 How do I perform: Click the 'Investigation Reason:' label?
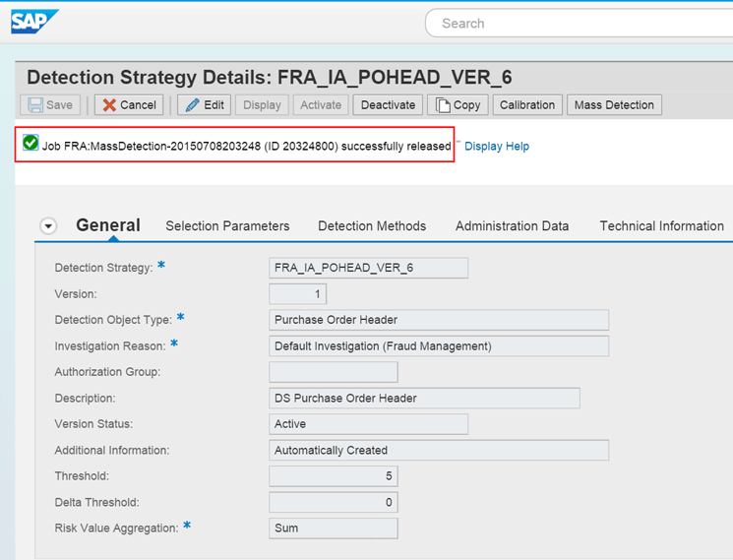pyautogui.click(x=110, y=346)
